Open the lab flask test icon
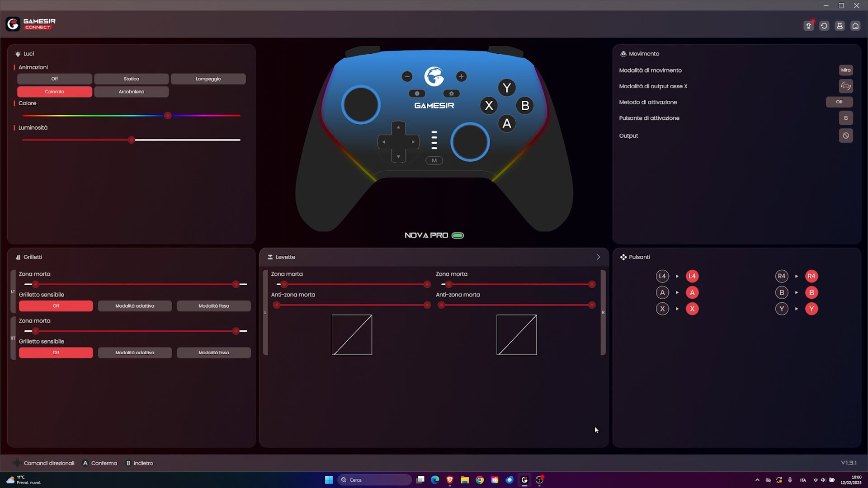This screenshot has width=868, height=488. coord(840,26)
